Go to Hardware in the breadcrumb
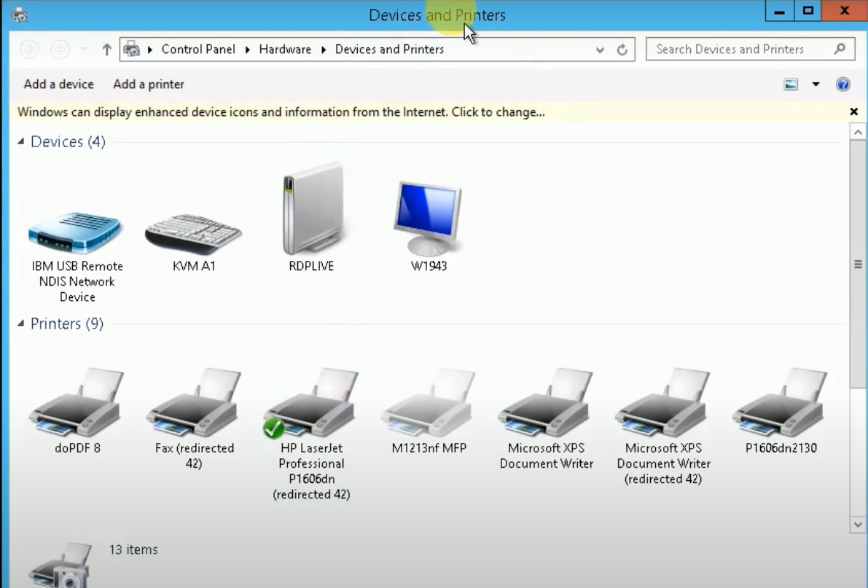 [285, 50]
